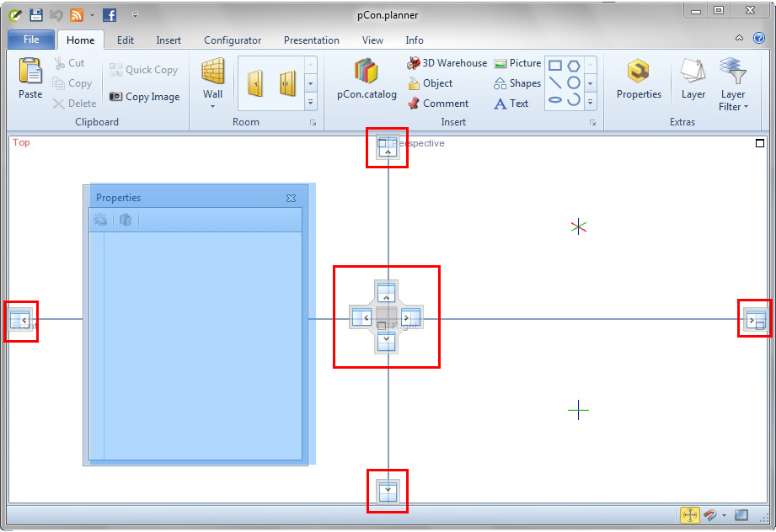Select the Text tool
776x532 pixels.
(x=511, y=104)
